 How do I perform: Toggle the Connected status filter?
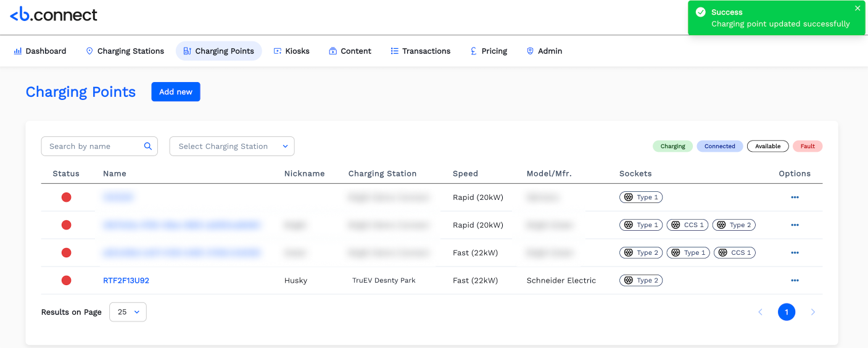(719, 146)
